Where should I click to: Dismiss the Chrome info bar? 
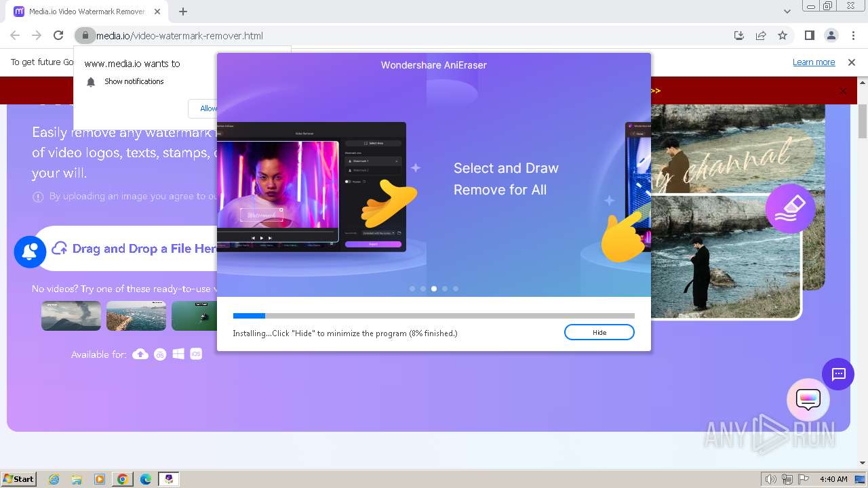point(852,62)
